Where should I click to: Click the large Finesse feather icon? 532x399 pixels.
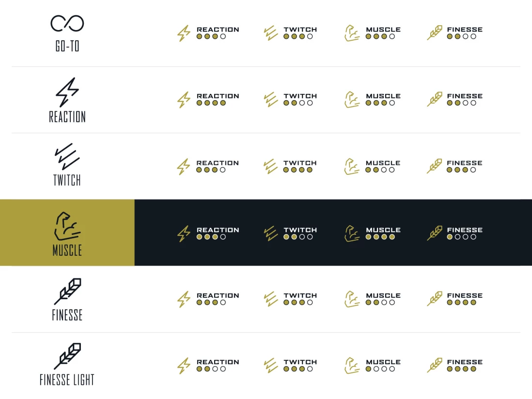[67, 292]
